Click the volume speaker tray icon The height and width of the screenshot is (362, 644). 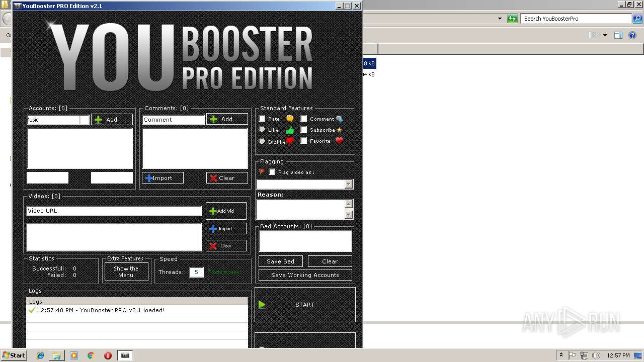click(x=596, y=355)
